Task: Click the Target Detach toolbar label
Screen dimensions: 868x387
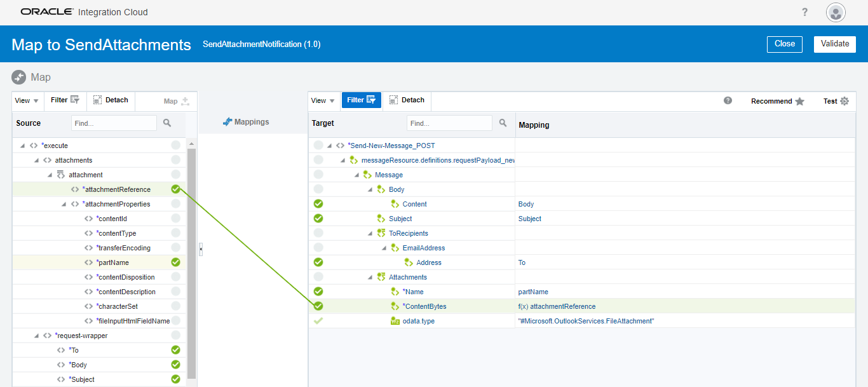Action: (413, 100)
